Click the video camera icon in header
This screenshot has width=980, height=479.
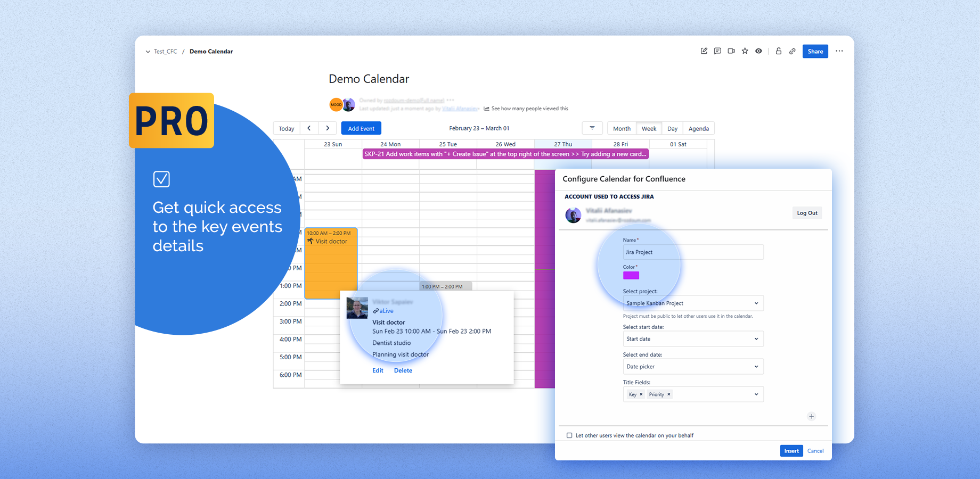[731, 51]
